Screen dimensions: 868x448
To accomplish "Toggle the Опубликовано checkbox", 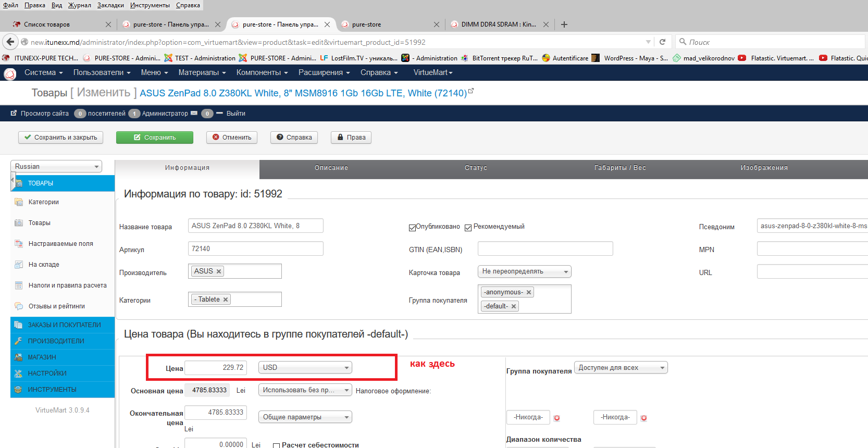I will [x=412, y=228].
